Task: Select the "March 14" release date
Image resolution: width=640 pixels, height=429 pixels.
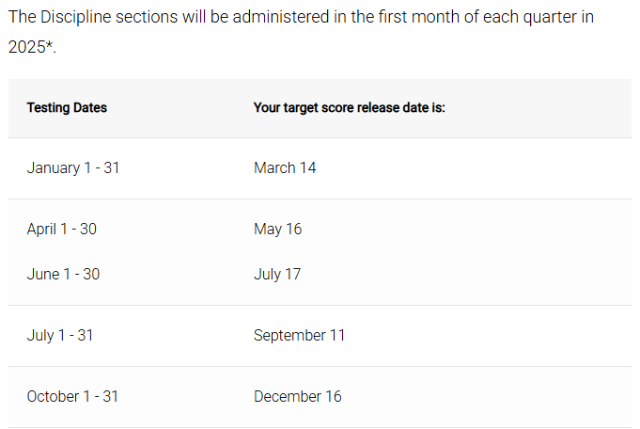Action: click(285, 168)
